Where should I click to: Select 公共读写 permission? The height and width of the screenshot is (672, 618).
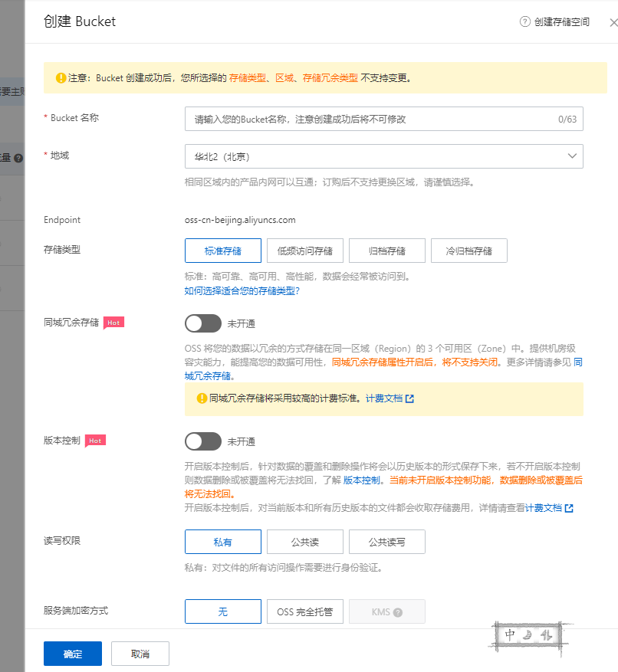coord(387,542)
